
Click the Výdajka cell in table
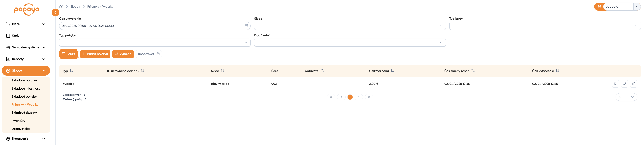(68, 84)
